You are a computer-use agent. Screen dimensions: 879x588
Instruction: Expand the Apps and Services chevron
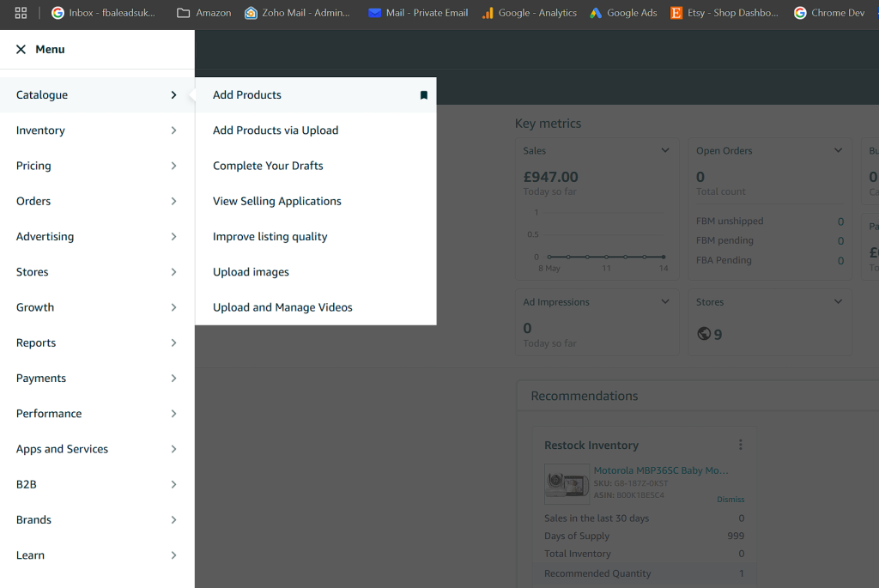pyautogui.click(x=173, y=449)
